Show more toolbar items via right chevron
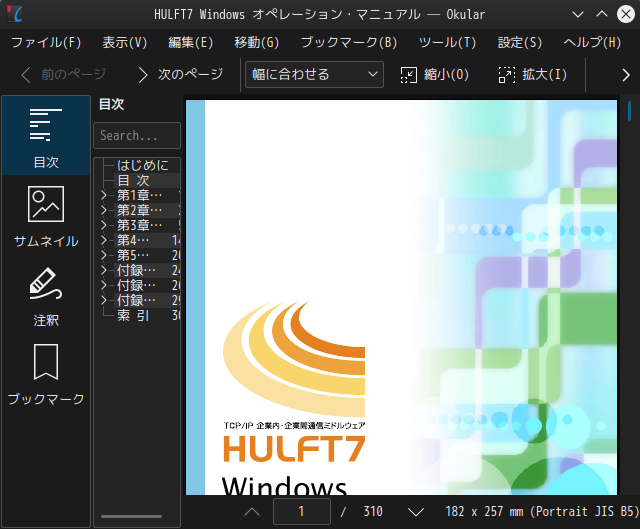Screen dimensions: 640x529 click(626, 75)
